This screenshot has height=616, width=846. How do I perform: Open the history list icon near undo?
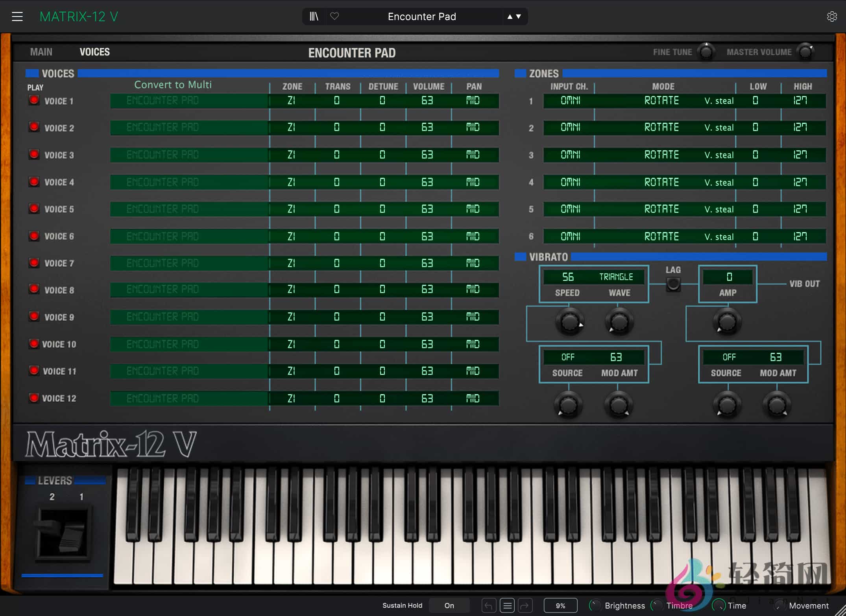[x=507, y=605]
